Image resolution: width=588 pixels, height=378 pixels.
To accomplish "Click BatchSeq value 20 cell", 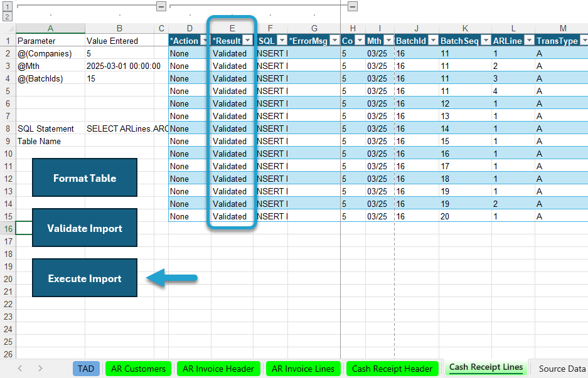I will [x=465, y=216].
